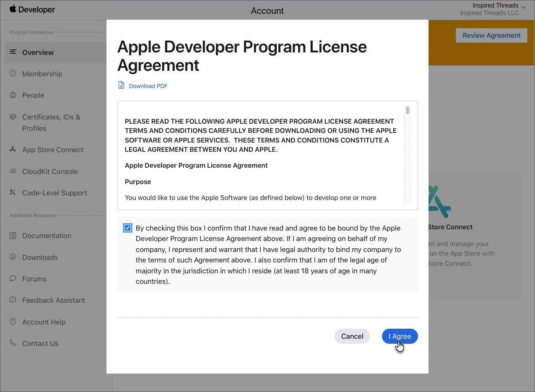Open CloudKit Console
535x392 pixels.
click(50, 171)
